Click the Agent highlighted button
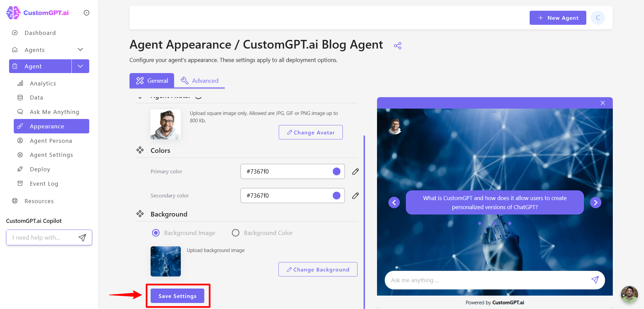The height and width of the screenshot is (309, 644). pos(40,66)
